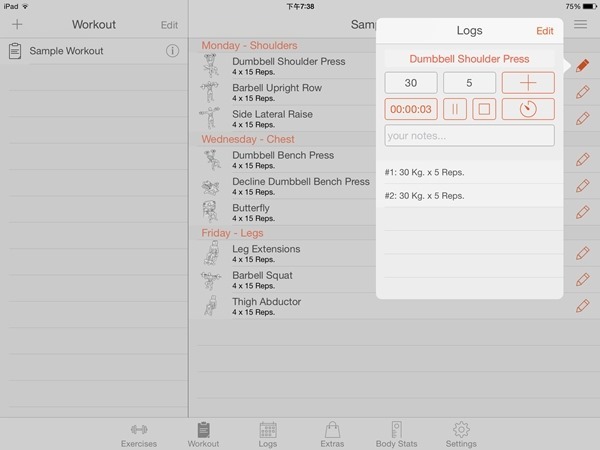
Task: Stop the workout timer
Action: [x=484, y=109]
